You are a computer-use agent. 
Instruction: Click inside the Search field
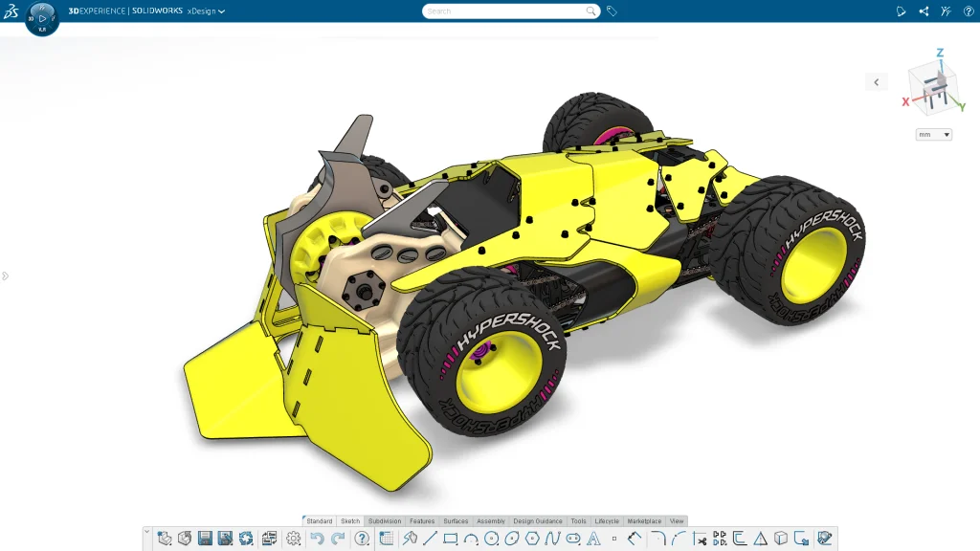507,11
